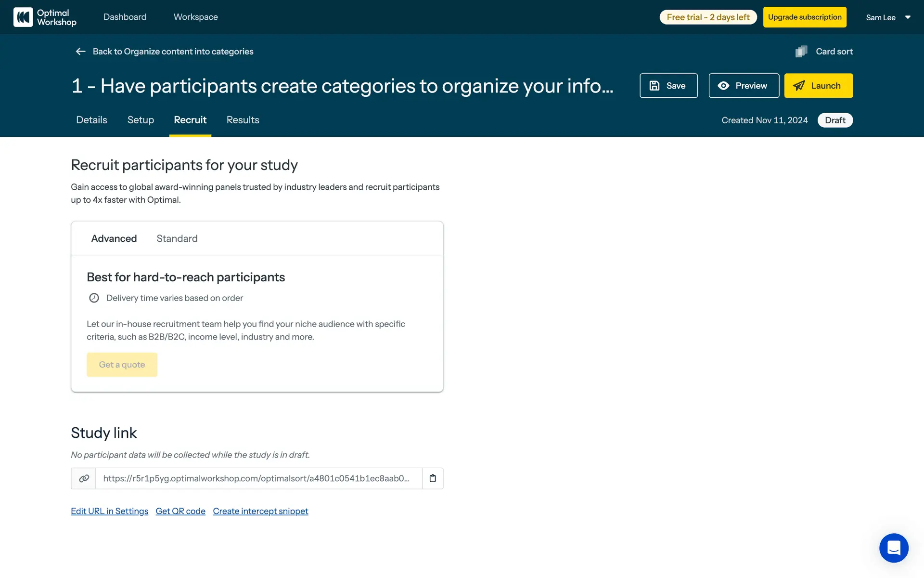This screenshot has height=578, width=924.
Task: Click the Card sort icon
Action: click(801, 52)
